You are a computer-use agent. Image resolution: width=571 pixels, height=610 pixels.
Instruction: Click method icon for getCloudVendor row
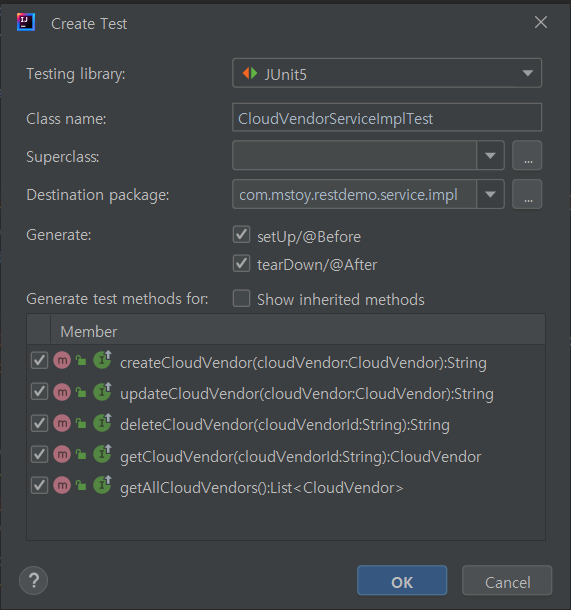(62, 454)
